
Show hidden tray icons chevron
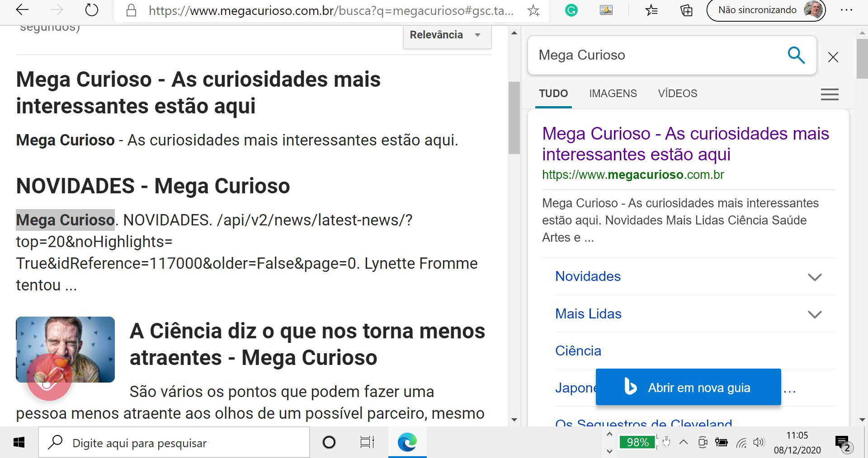click(684, 442)
